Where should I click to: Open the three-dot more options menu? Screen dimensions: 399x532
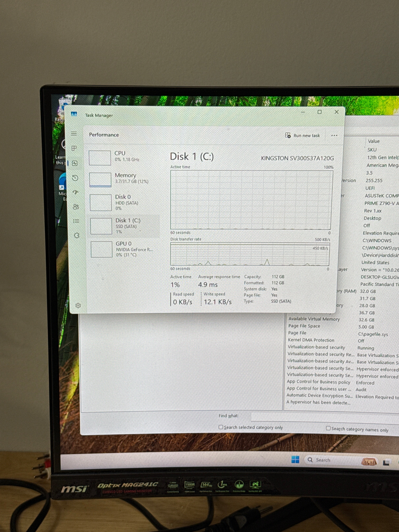tap(334, 135)
